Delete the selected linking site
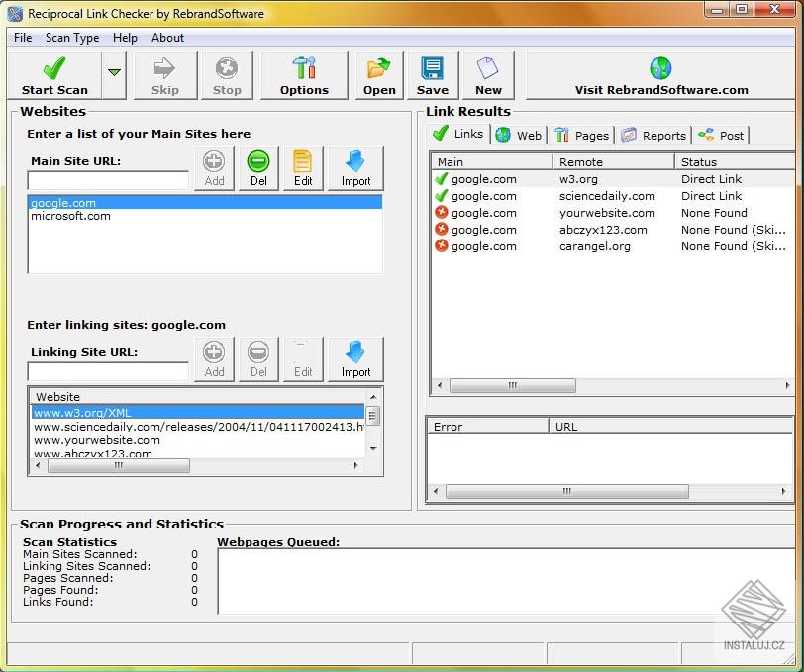Screen dimensions: 804x672 coord(258,360)
